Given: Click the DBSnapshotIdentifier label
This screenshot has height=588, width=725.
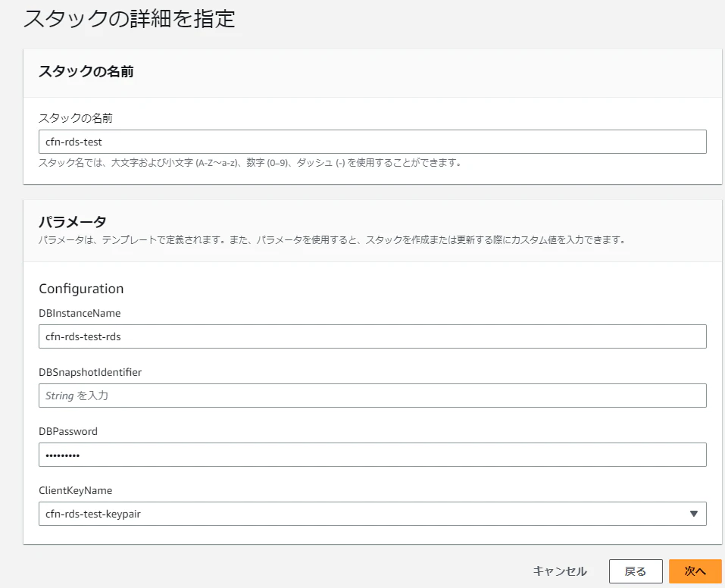Looking at the screenshot, I should point(90,372).
